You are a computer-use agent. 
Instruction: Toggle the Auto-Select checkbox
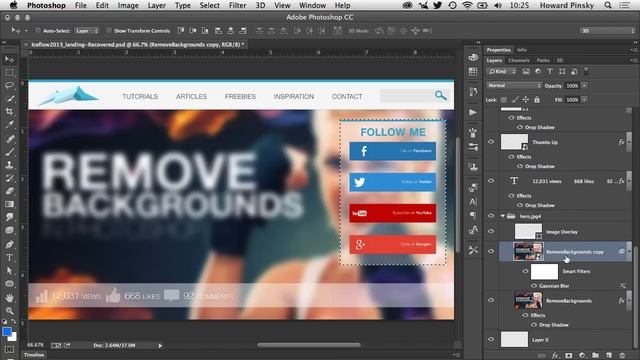38,31
